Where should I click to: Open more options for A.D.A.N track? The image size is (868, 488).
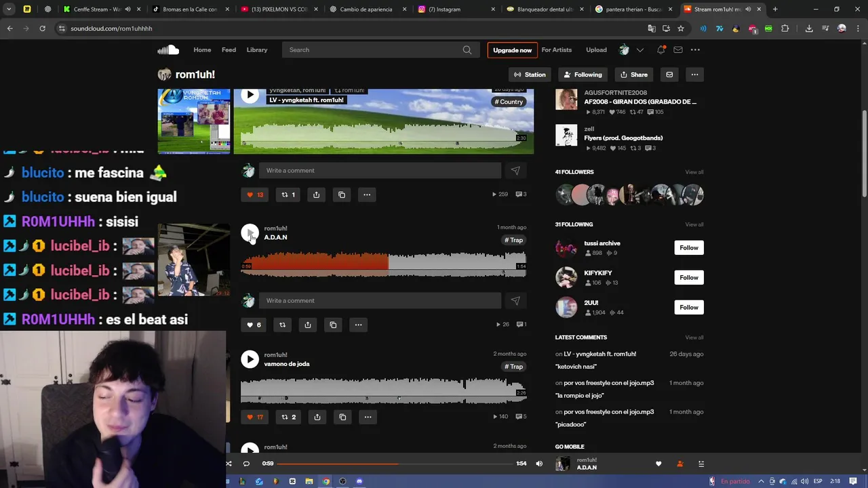click(x=358, y=325)
